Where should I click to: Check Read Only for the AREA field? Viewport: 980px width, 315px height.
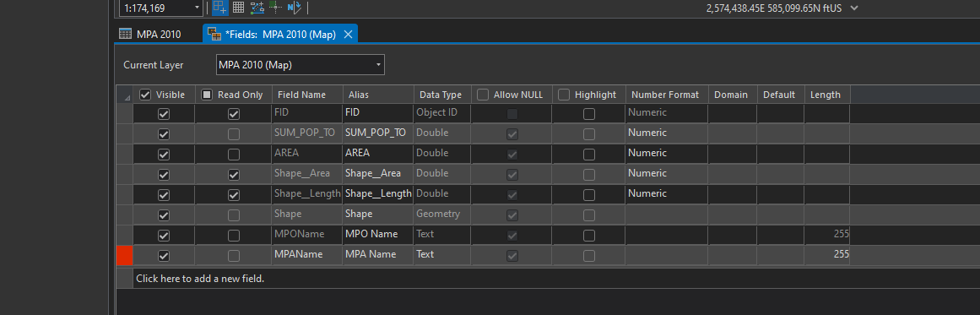coord(234,155)
